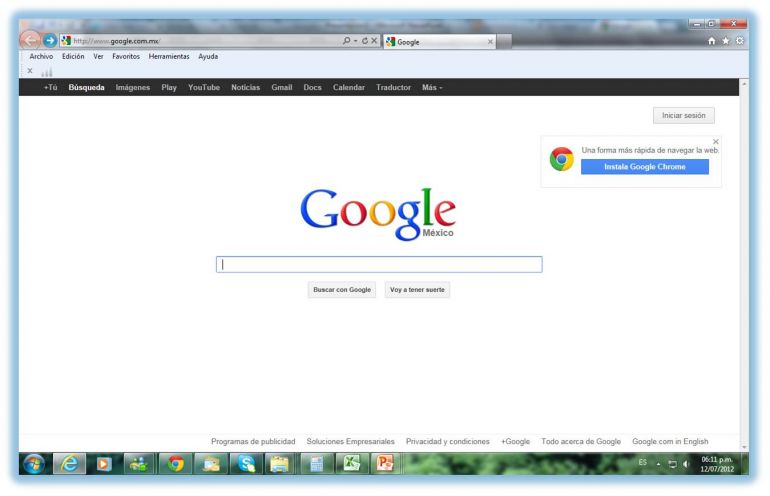
Task: Click the stop loading X in address bar
Action: [x=374, y=41]
